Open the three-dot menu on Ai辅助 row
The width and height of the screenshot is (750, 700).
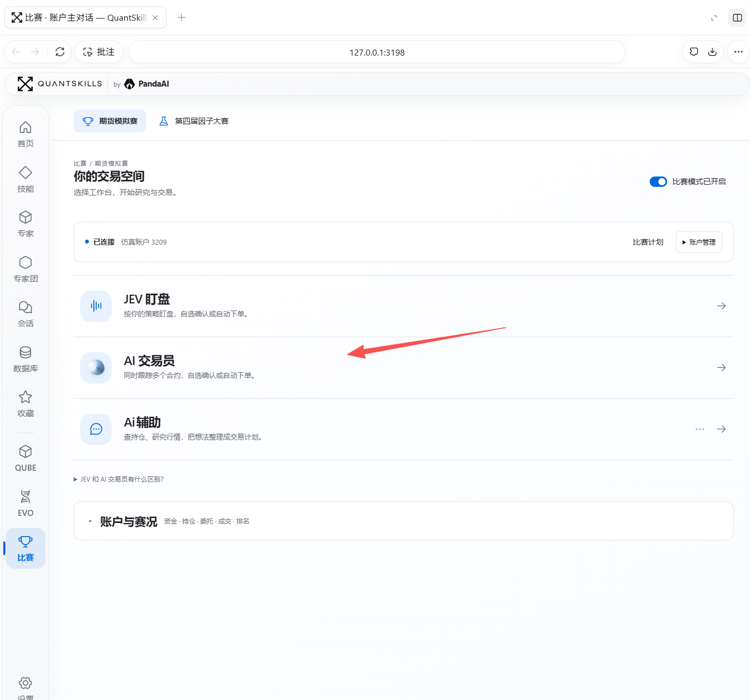coord(700,429)
